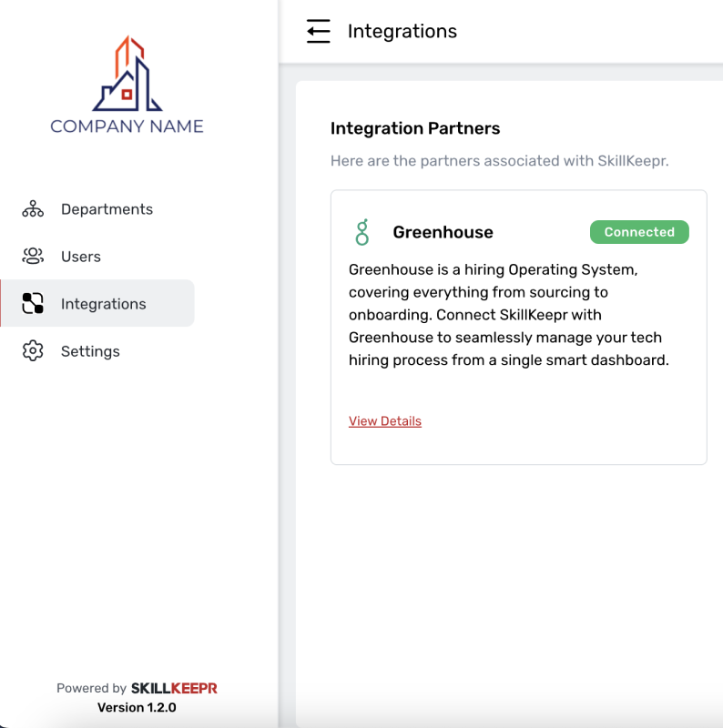Click the green Connected status badge
This screenshot has width=723, height=728.
(639, 232)
